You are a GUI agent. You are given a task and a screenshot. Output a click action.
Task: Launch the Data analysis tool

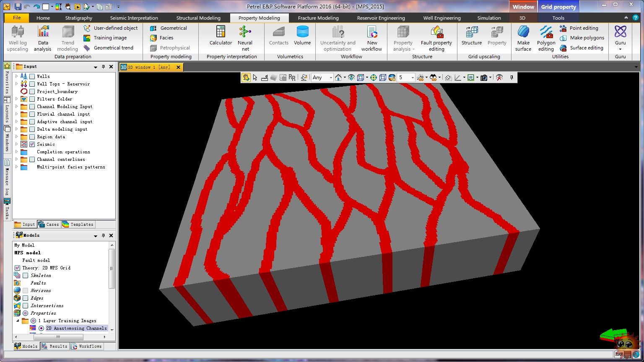click(x=43, y=39)
